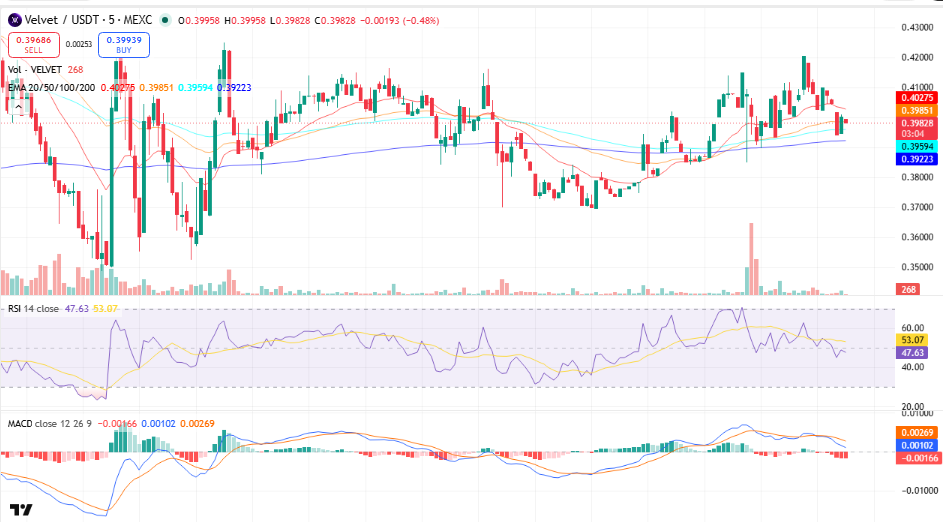Select the MACD close 12 26 9 legend
The height and width of the screenshot is (522, 943).
[49, 424]
